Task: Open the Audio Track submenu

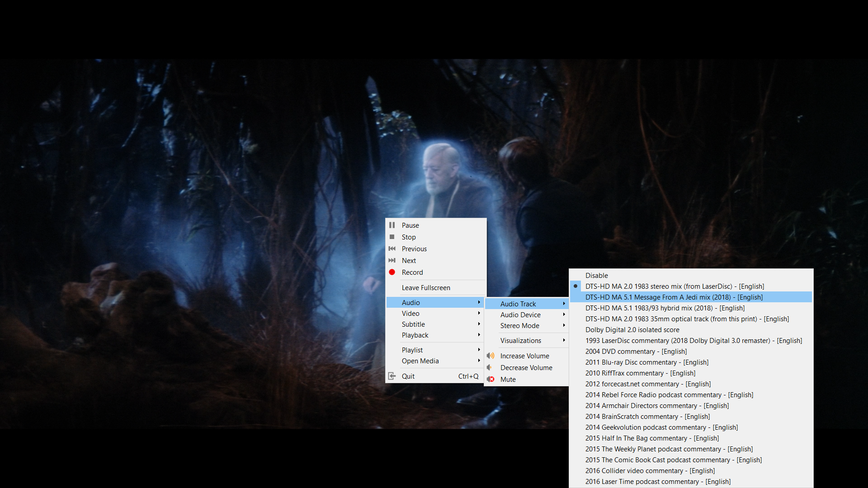Action: click(526, 304)
